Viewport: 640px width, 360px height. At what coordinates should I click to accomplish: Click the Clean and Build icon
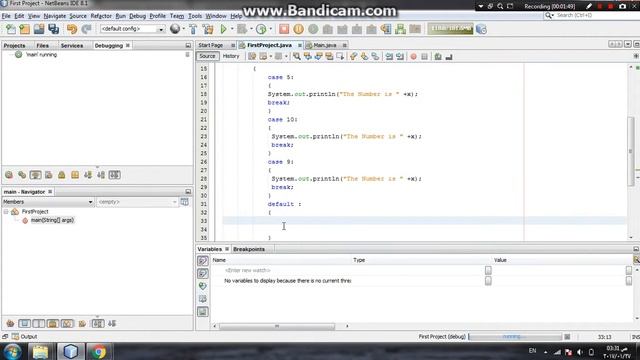tap(208, 29)
